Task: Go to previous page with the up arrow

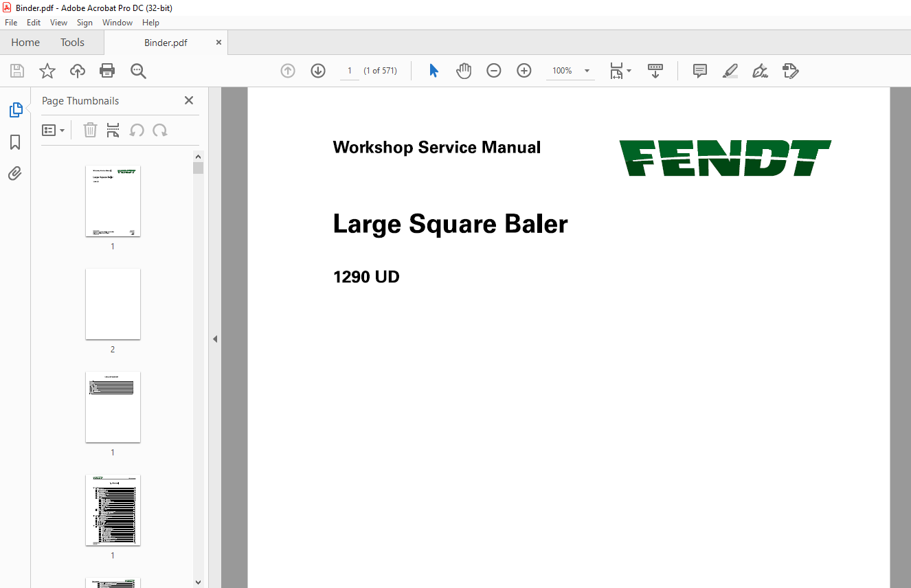Action: (288, 71)
